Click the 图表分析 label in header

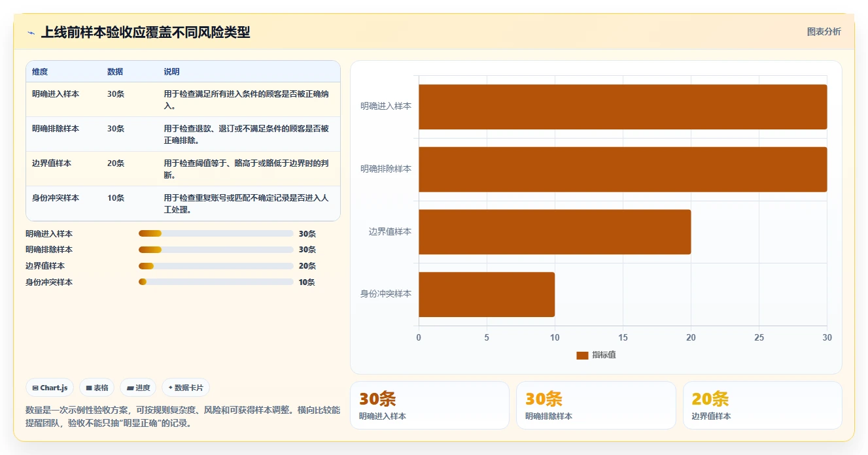824,31
